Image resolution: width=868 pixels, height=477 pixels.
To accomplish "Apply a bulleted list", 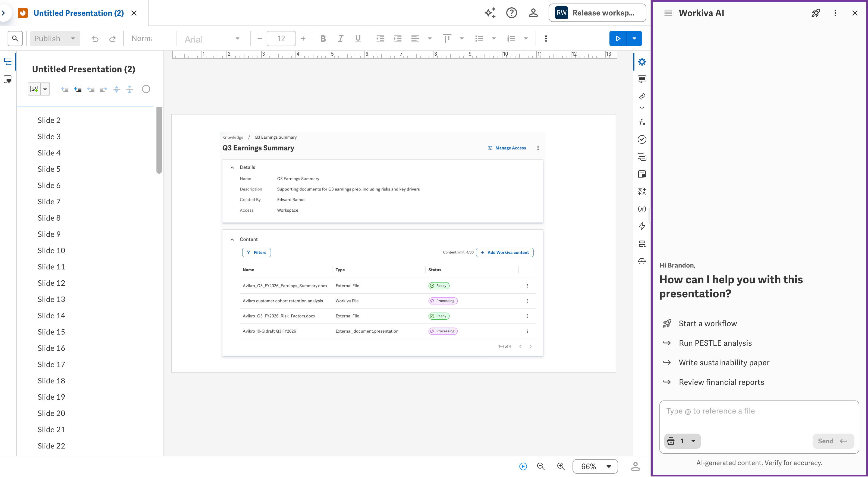I will (479, 39).
